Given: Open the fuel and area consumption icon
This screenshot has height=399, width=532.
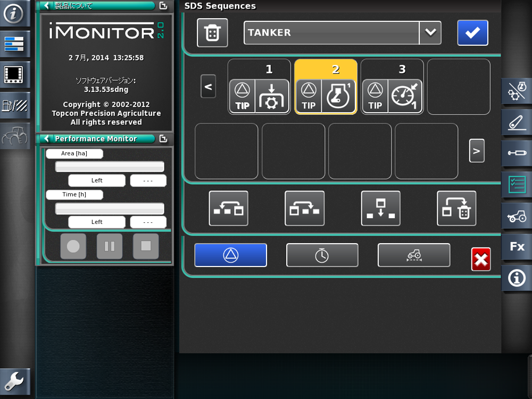Looking at the screenshot, I should [14, 105].
